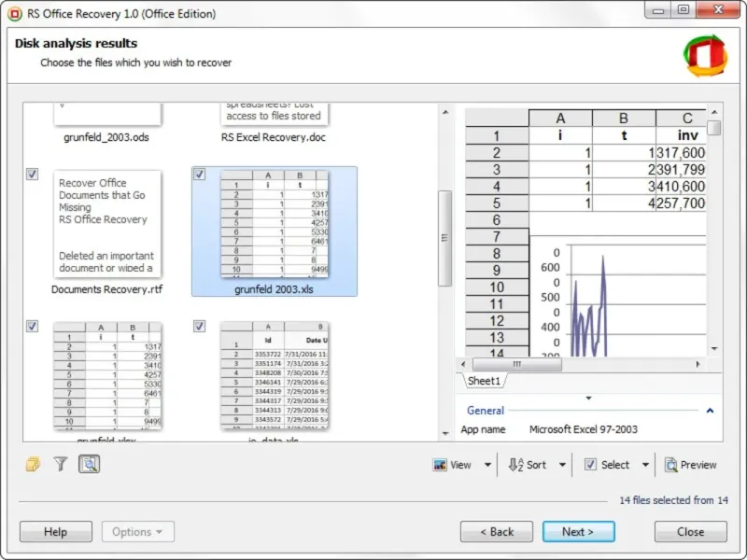The height and width of the screenshot is (560, 747).
Task: Click preview pane vertical scroll up arrow
Action: (714, 112)
